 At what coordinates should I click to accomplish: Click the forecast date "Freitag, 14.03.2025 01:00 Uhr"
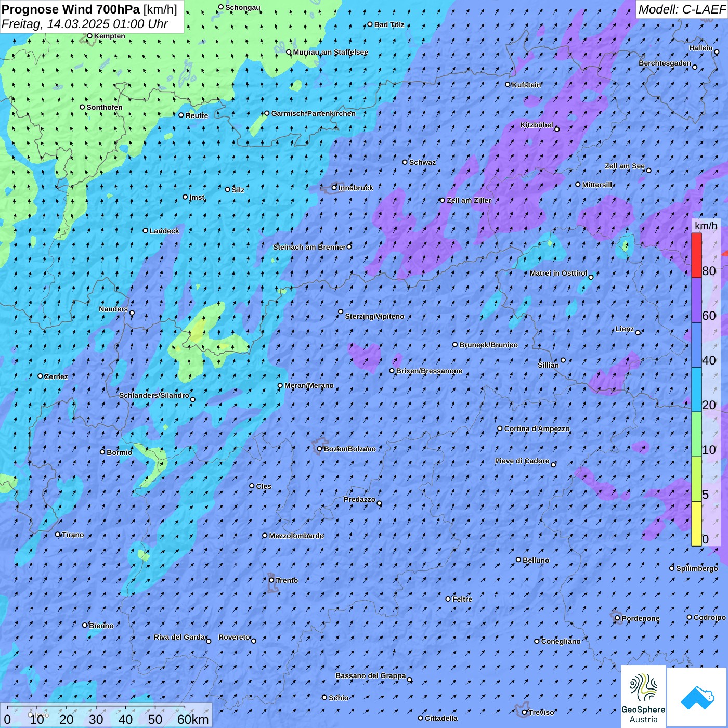point(85,24)
